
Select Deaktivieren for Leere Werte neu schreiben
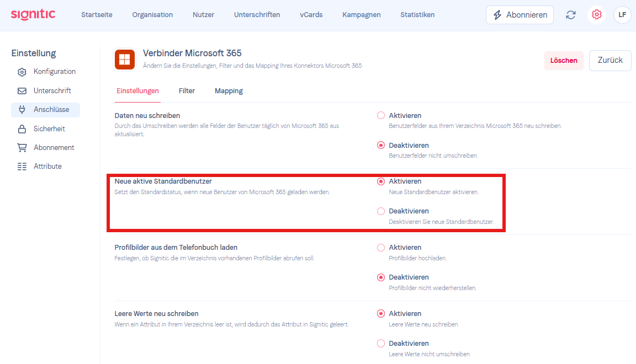pyautogui.click(x=381, y=344)
